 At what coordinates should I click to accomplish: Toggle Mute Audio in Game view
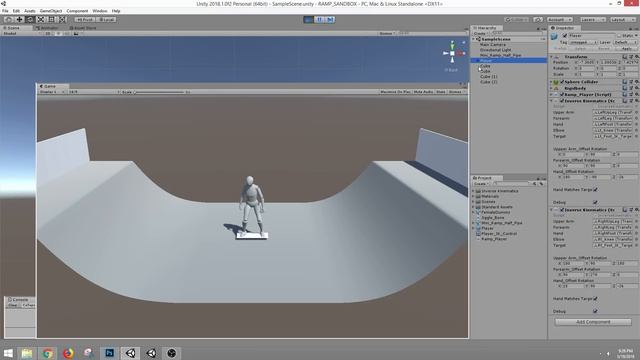[x=423, y=92]
